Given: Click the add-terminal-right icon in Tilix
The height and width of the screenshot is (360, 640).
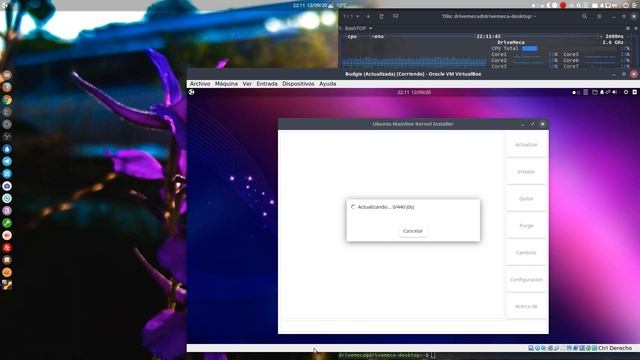Looking at the screenshot, I should 382,16.
